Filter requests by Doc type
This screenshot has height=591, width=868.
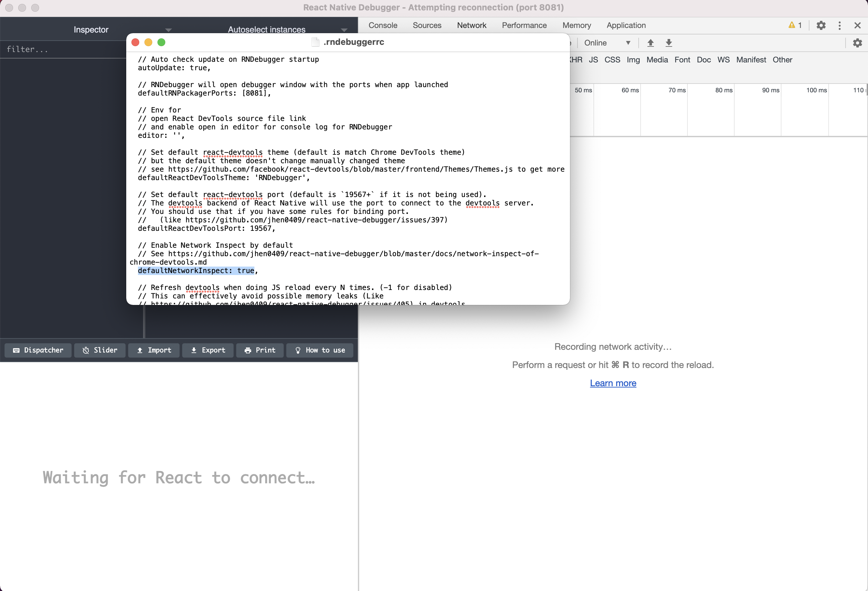tap(704, 60)
